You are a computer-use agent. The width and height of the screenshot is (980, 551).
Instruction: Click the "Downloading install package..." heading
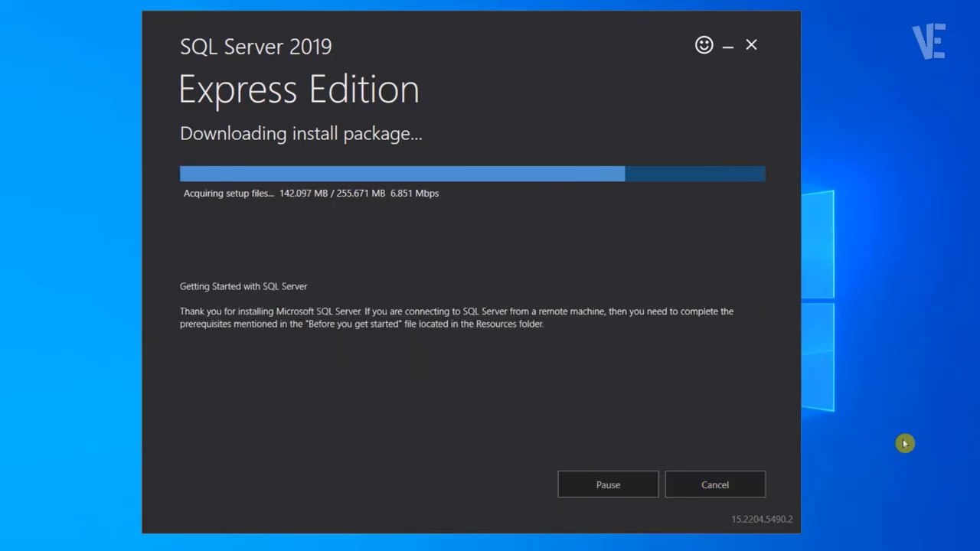(x=301, y=133)
